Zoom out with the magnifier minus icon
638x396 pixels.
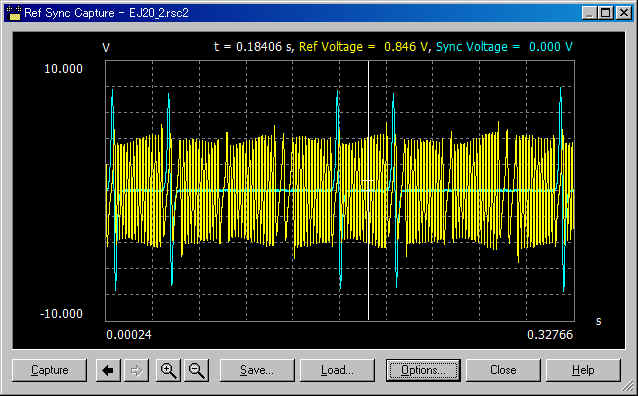tap(197, 370)
